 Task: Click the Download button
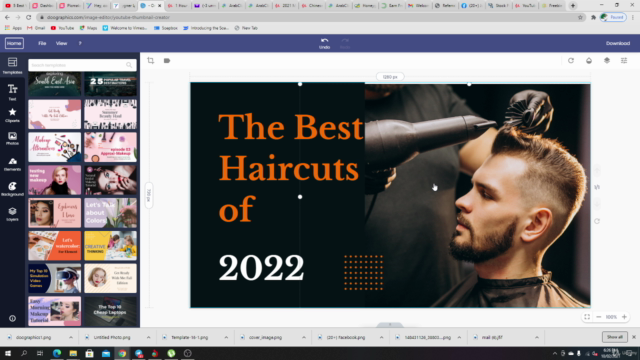[x=618, y=43]
